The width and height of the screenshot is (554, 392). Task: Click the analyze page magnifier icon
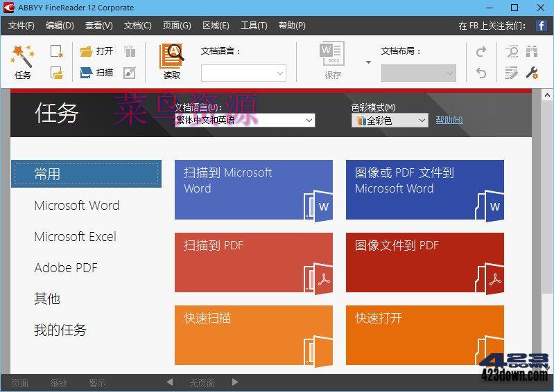click(512, 51)
